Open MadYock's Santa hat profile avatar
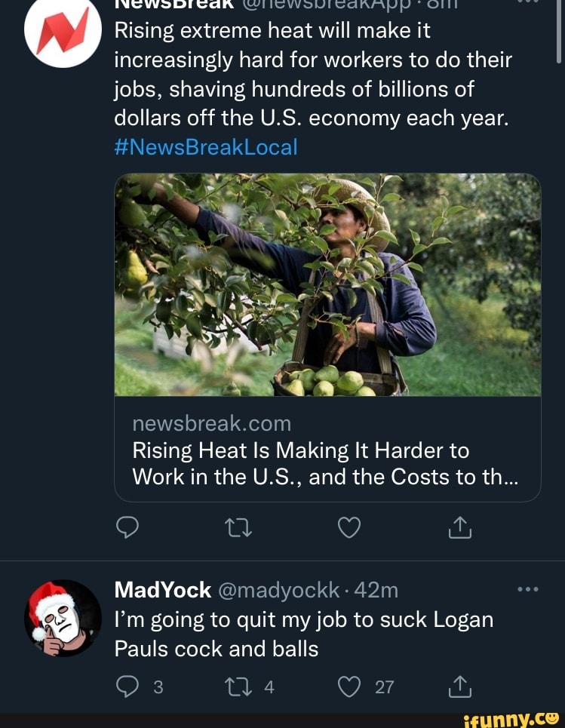 coord(63,618)
